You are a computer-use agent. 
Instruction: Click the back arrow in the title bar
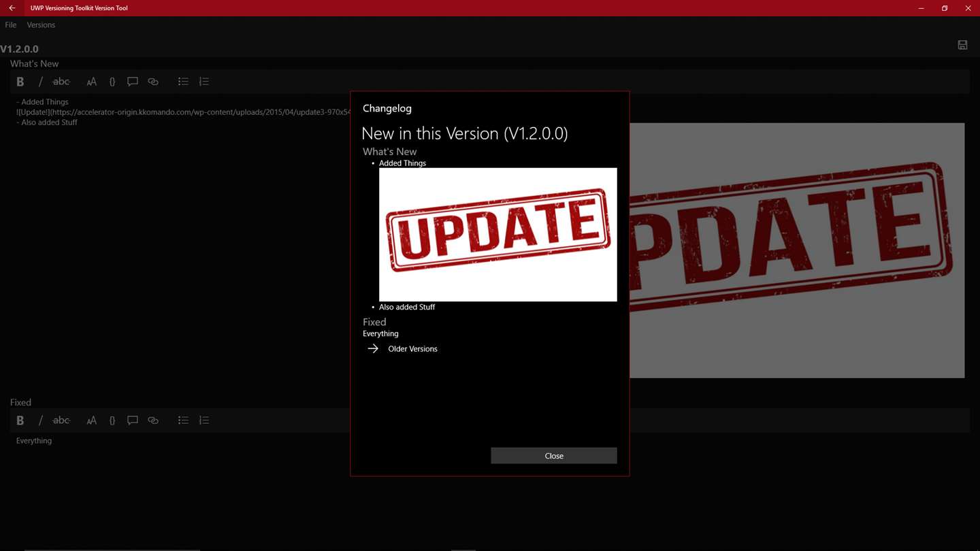pos(12,8)
